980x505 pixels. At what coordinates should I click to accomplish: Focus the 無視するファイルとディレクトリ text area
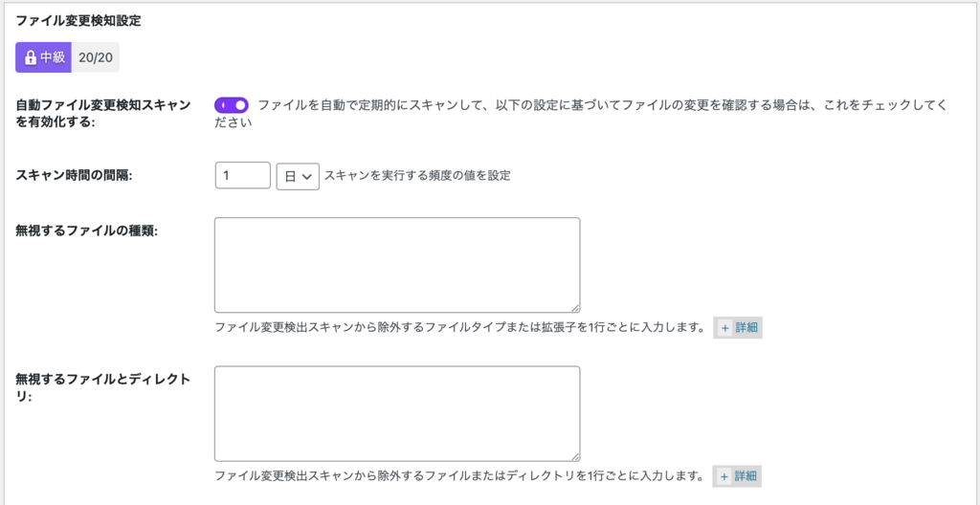[x=397, y=414]
